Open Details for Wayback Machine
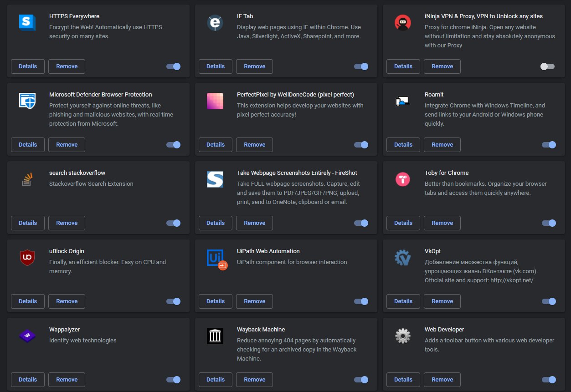 tap(216, 380)
